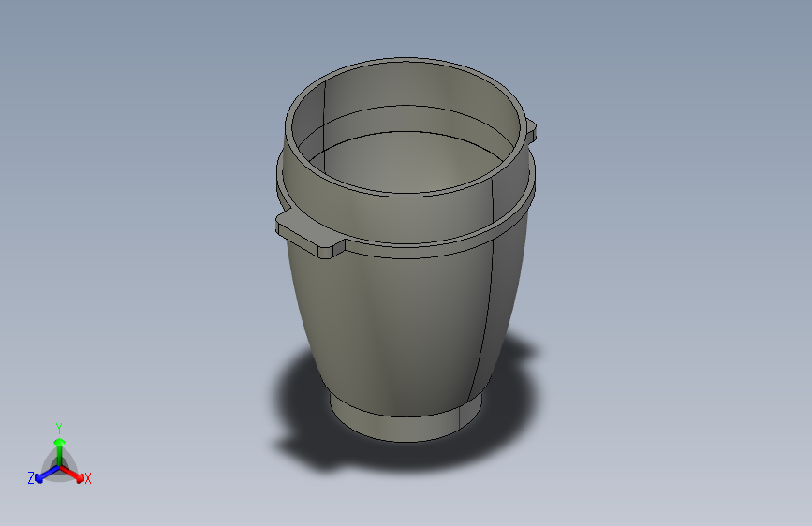Select the inner floor of the cup

(x=405, y=163)
